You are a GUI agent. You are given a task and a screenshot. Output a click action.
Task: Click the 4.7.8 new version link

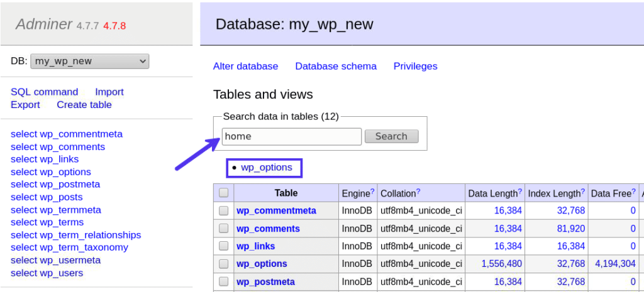coord(114,26)
